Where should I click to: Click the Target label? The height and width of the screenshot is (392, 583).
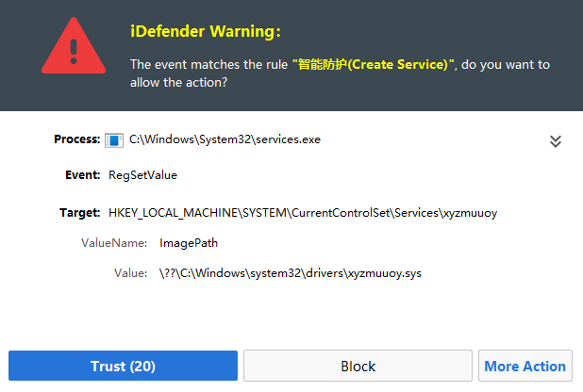click(80, 212)
